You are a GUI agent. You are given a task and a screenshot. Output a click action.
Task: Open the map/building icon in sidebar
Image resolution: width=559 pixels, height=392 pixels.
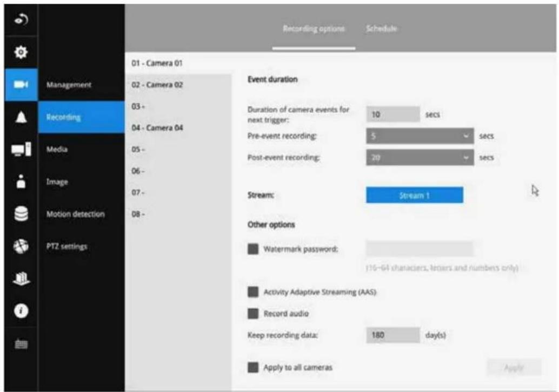(21, 279)
